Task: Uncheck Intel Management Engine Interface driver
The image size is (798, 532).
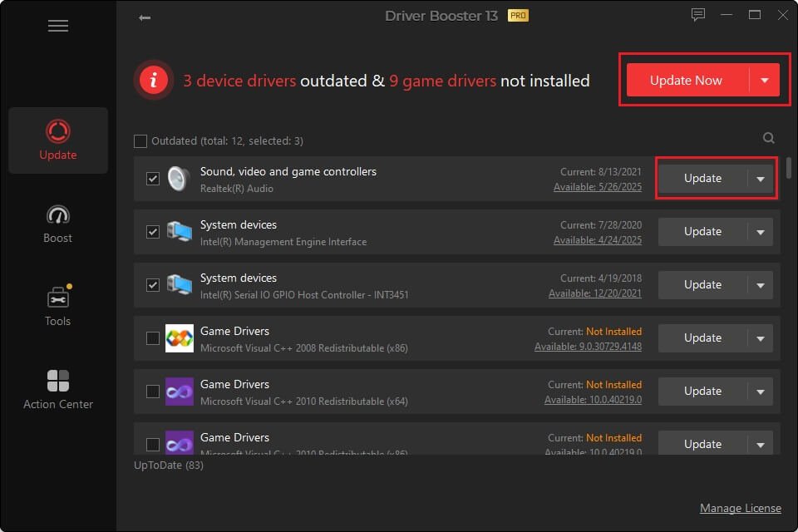Action: [x=153, y=232]
